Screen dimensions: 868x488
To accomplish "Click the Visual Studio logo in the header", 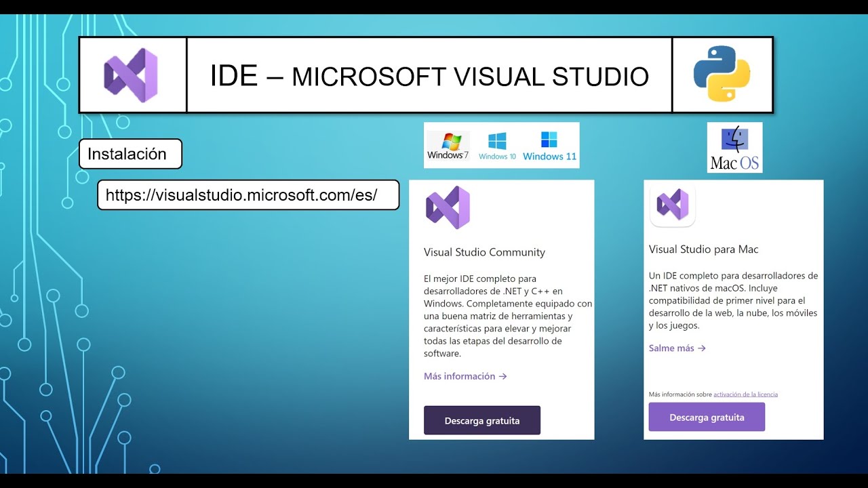I will coord(131,75).
